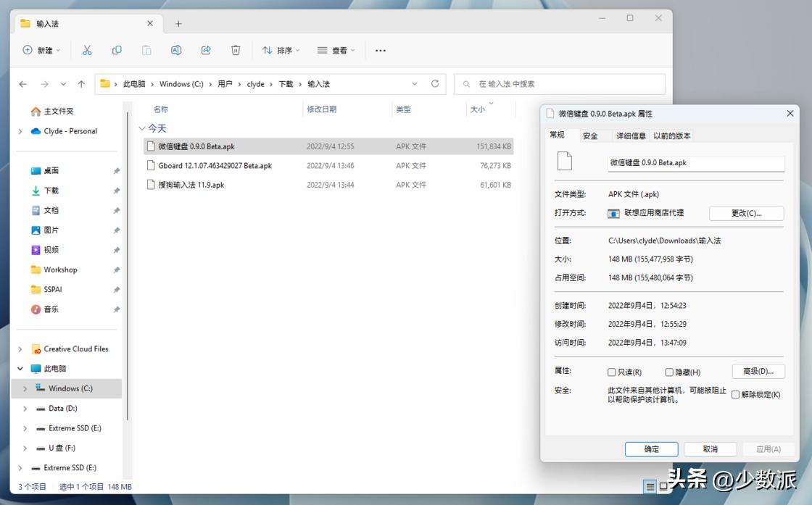The height and width of the screenshot is (505, 812).
Task: Select the Rename icon in the toolbar
Action: coord(175,50)
